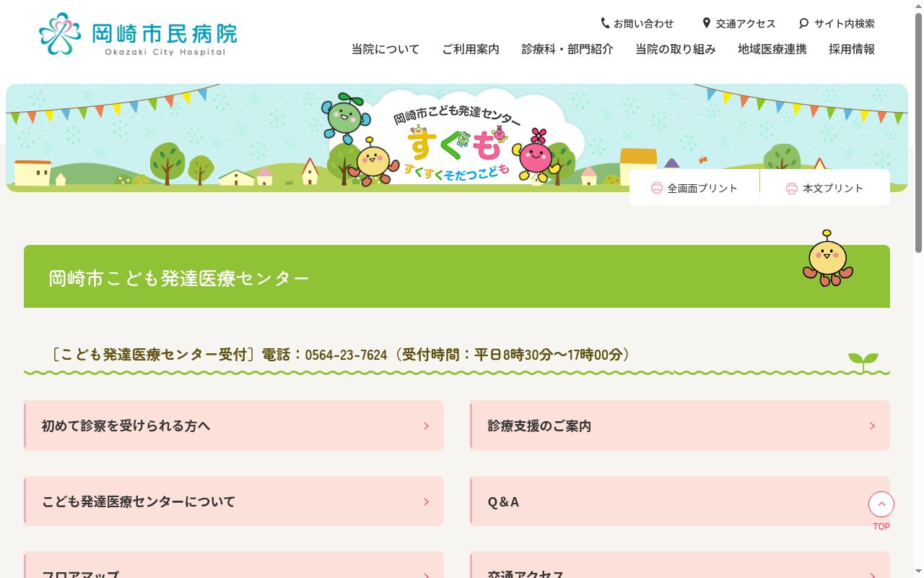Click the magnifier icon for サイト内検索
The image size is (924, 578).
[804, 23]
